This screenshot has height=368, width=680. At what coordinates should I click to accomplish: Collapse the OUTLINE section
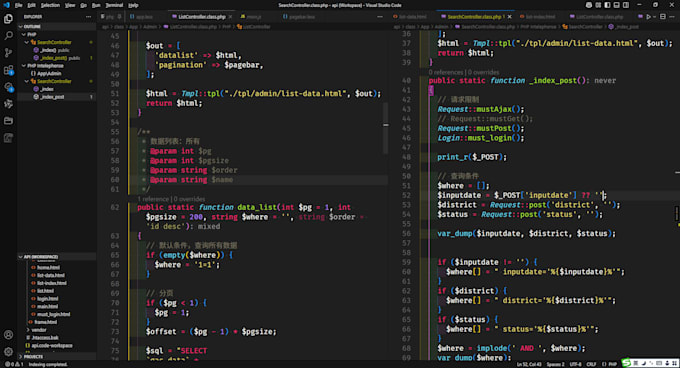pyautogui.click(x=21, y=27)
